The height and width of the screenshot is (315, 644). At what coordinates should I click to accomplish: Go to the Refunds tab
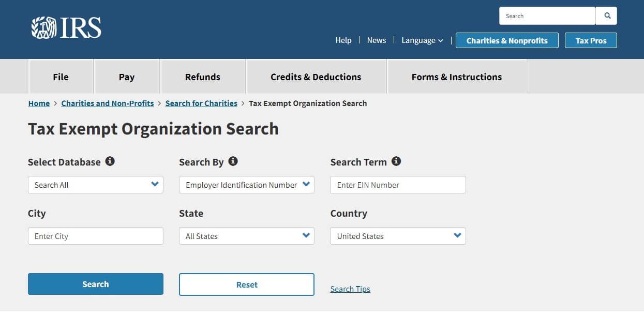coord(203,77)
